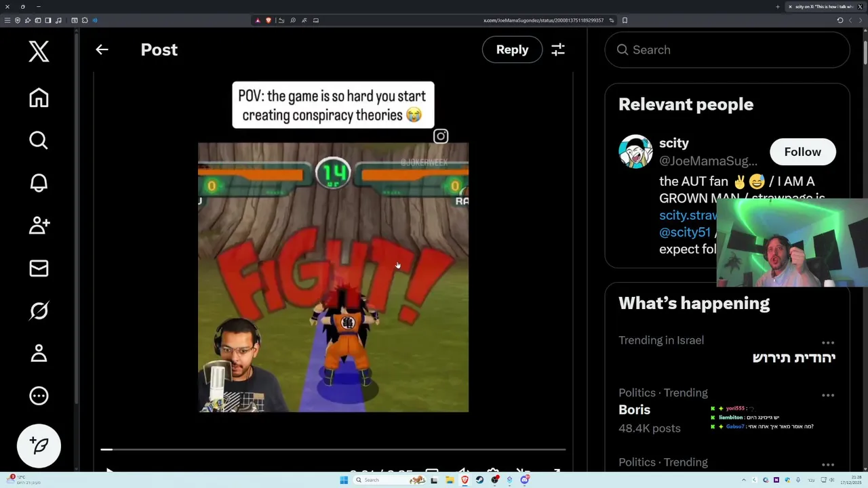Go back with arrow beside Post

coord(102,49)
